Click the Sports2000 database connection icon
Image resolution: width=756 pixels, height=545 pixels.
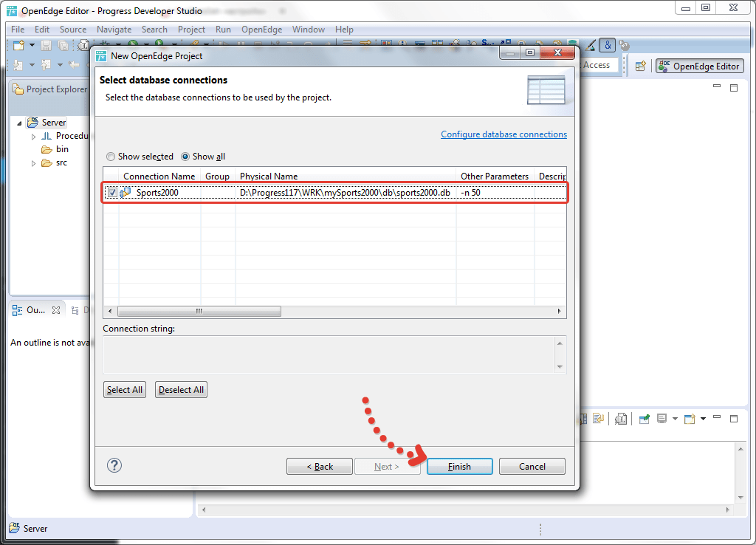(126, 193)
